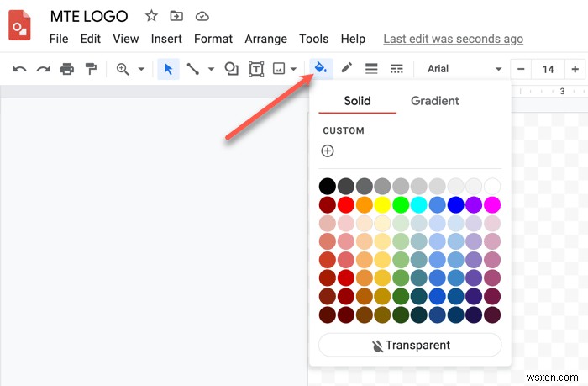This screenshot has width=588, height=386.
Task: Click the Google Drawings home logo
Action: 19,25
